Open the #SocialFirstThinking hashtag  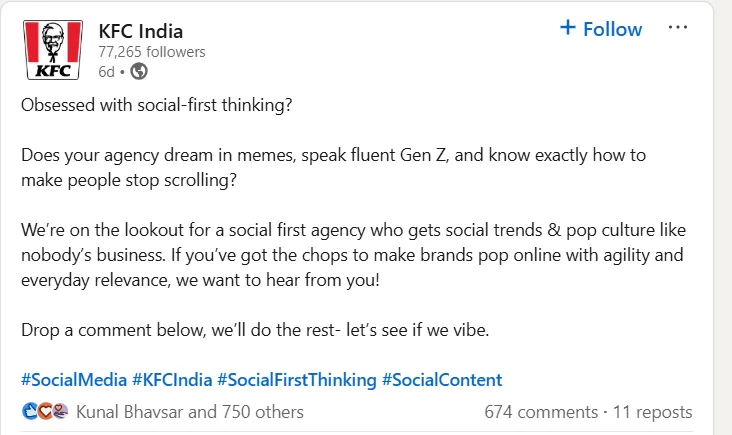[296, 380]
